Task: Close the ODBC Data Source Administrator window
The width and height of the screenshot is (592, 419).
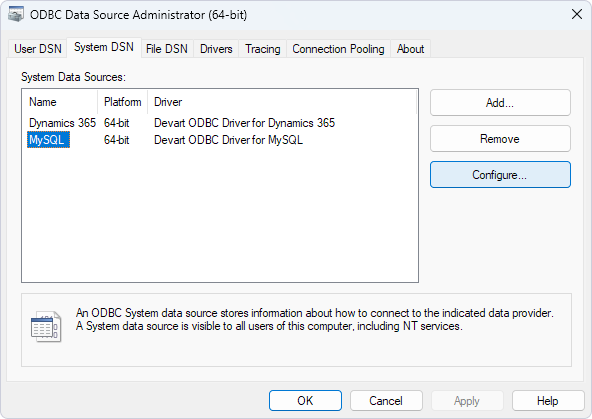Action: pyautogui.click(x=577, y=14)
